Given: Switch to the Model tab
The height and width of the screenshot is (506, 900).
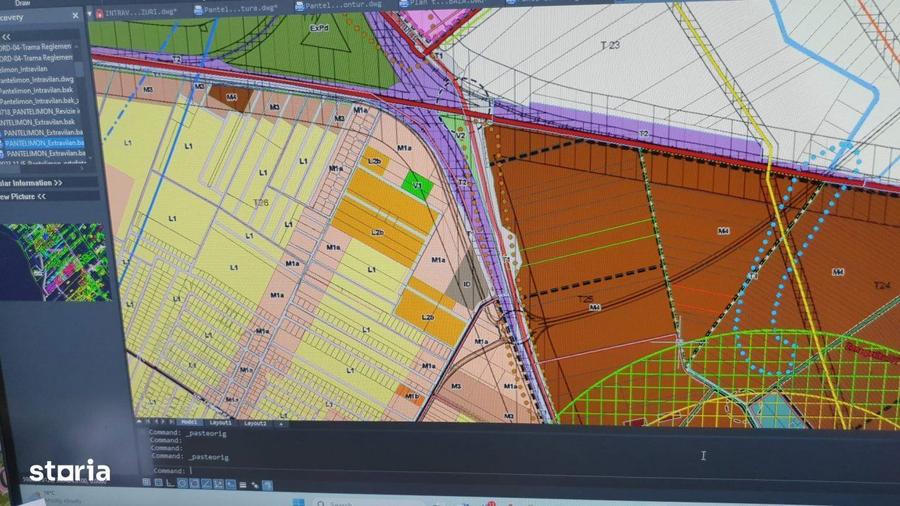Looking at the screenshot, I should [x=190, y=422].
